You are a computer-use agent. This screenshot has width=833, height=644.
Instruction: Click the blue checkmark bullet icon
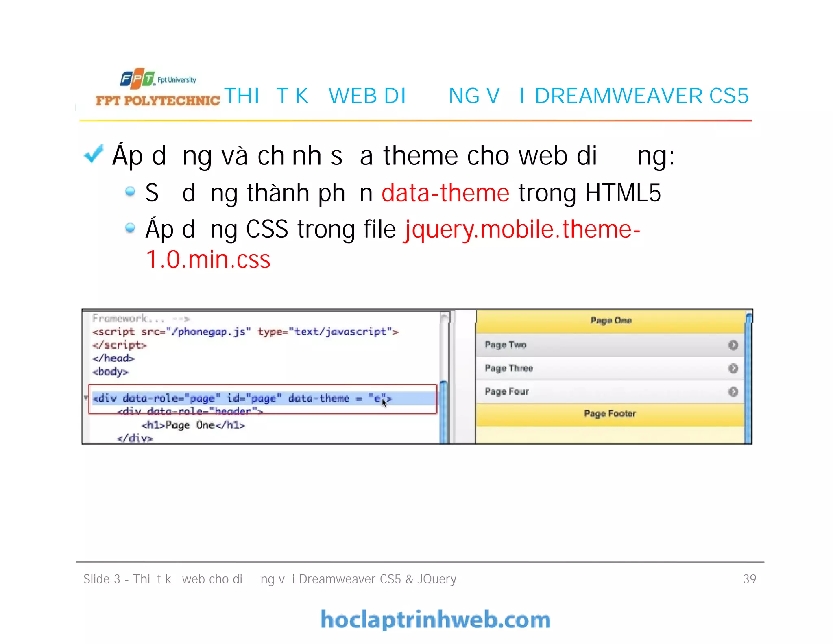94,154
